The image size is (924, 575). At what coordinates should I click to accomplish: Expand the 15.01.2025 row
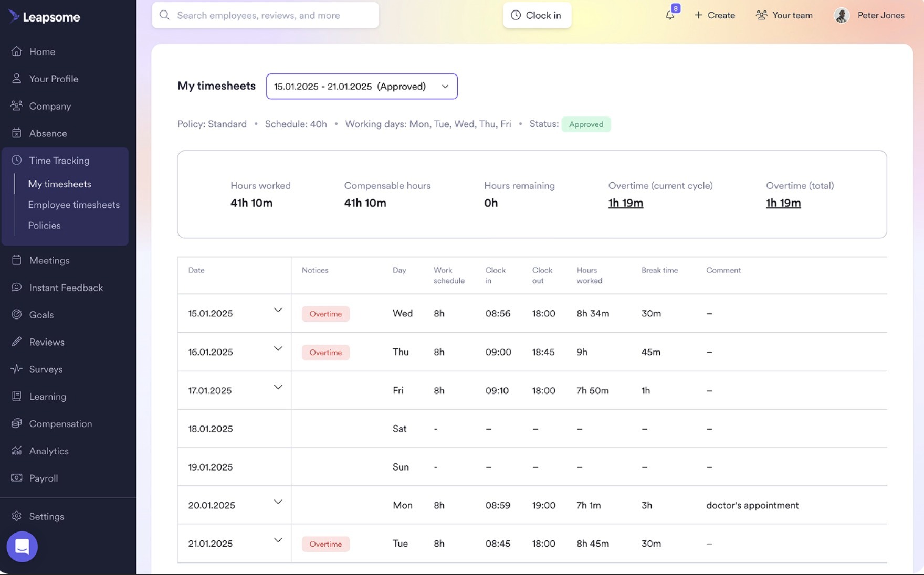[x=278, y=311]
